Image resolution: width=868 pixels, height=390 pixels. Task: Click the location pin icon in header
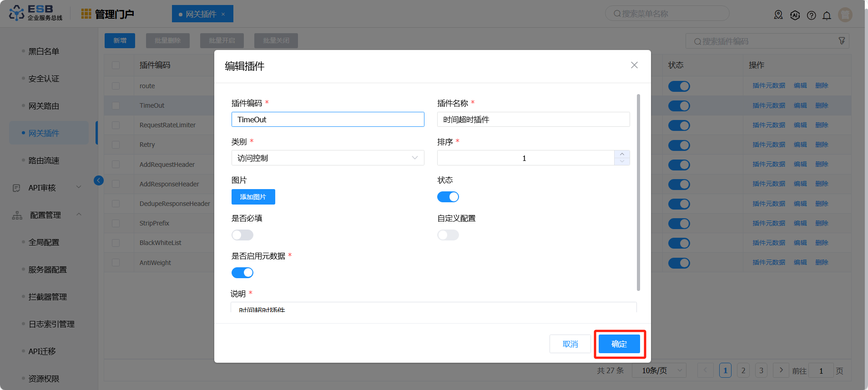coord(778,15)
